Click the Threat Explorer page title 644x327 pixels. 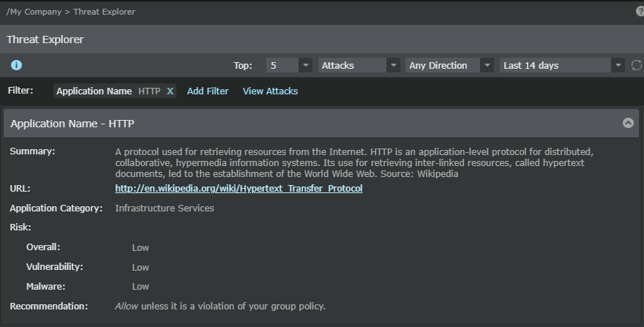click(x=45, y=40)
